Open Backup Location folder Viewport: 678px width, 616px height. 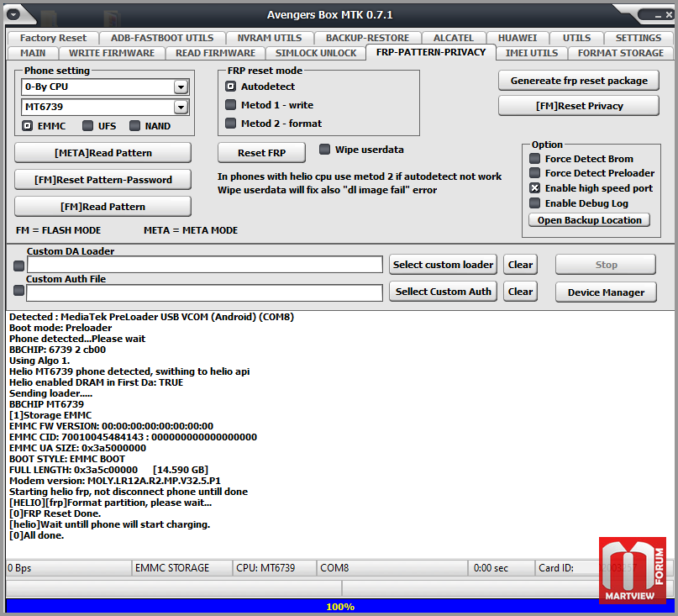(589, 220)
